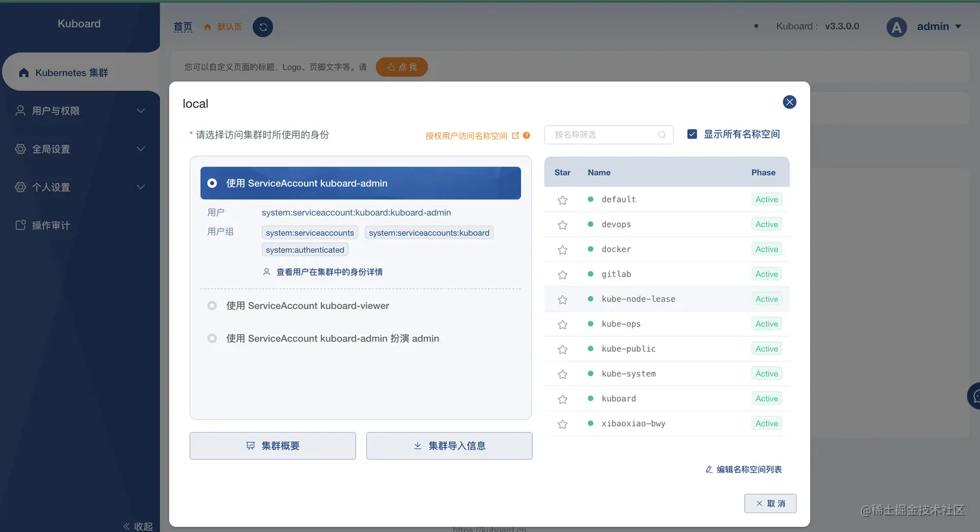Select the docker namespace name
This screenshot has width=980, height=532.
click(616, 249)
